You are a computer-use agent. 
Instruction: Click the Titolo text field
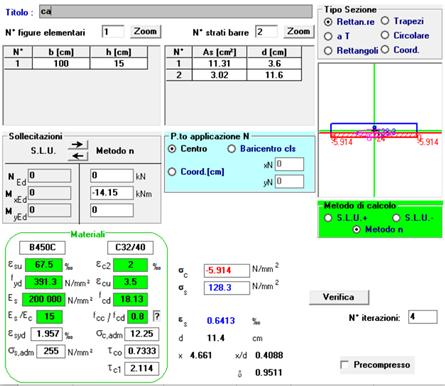176,12
